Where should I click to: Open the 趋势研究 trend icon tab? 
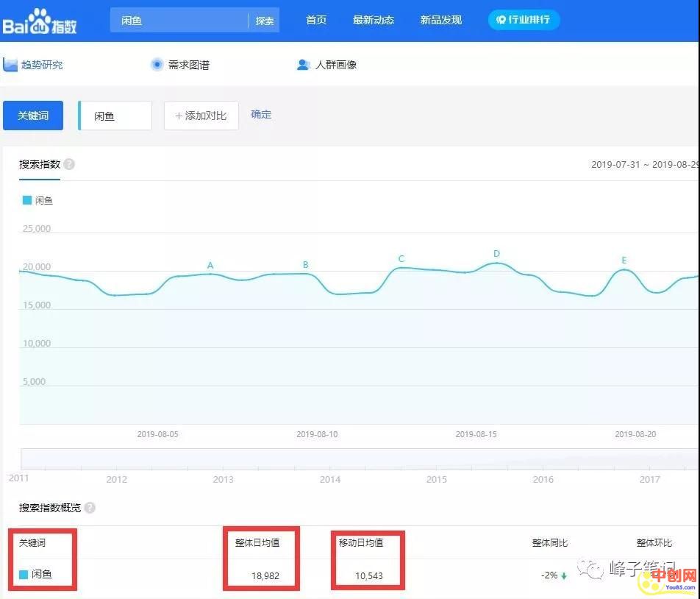[10, 65]
